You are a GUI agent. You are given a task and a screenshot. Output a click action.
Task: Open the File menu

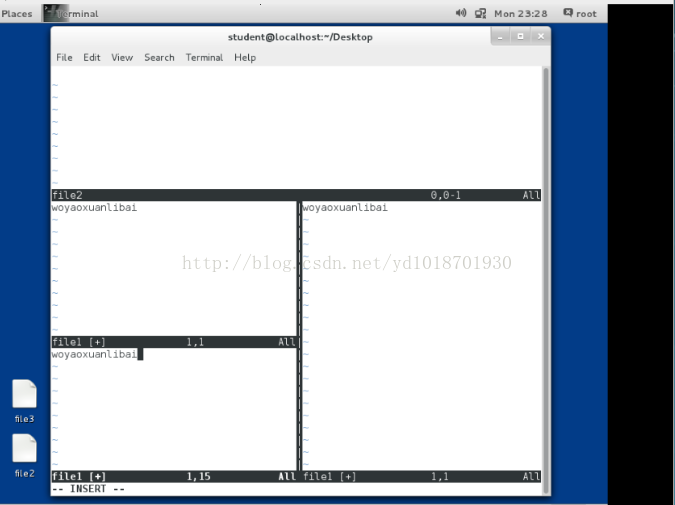pos(64,57)
